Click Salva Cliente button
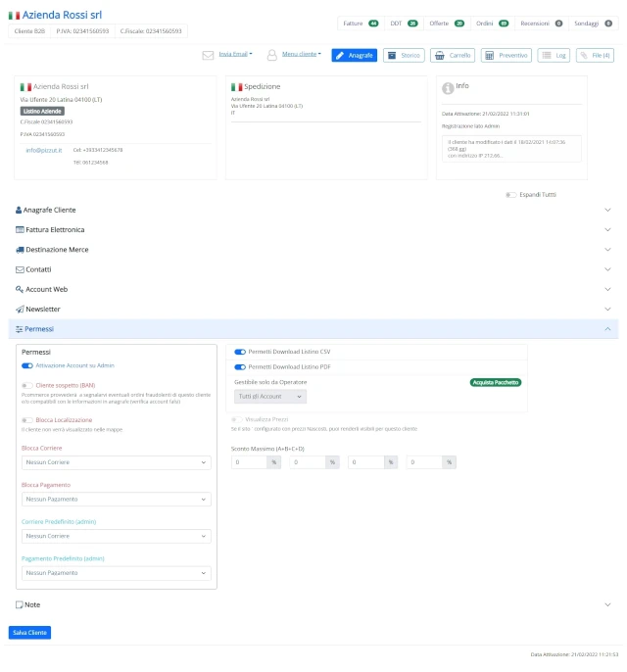Screen dimensions: 627x672 point(29,633)
